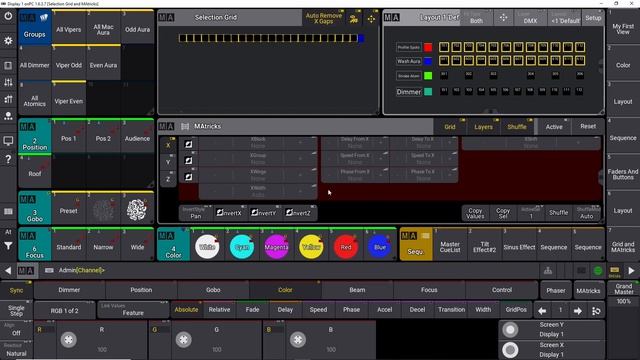640x360 pixels.
Task: Open the DMX layer dropdown in Layout
Action: [530, 18]
